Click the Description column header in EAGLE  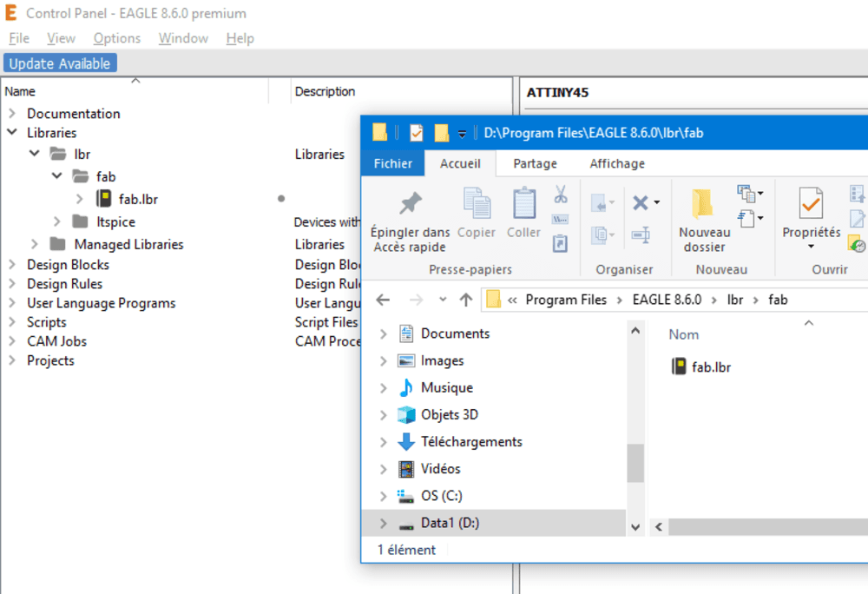pos(325,91)
